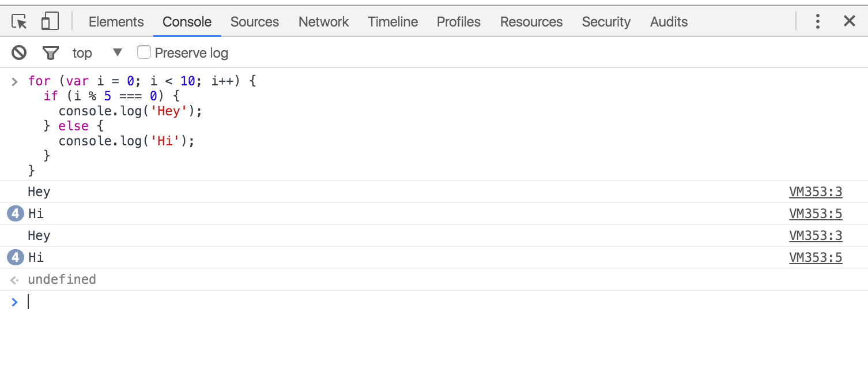
Task: Open the console filter funnel icon
Action: [x=51, y=53]
